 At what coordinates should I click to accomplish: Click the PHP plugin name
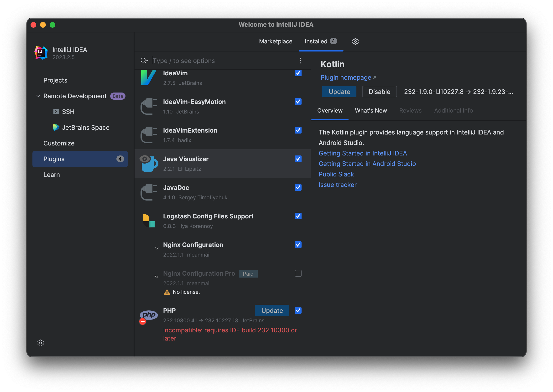(x=169, y=310)
